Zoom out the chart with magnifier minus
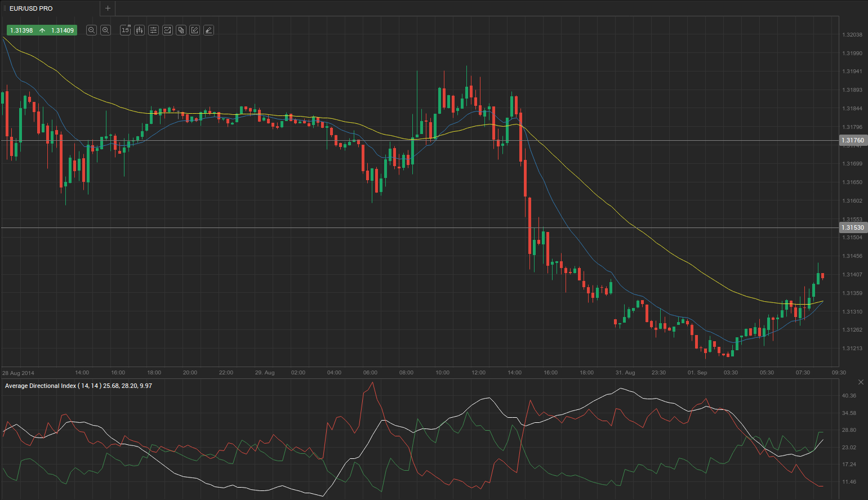The image size is (868, 500). 91,30
